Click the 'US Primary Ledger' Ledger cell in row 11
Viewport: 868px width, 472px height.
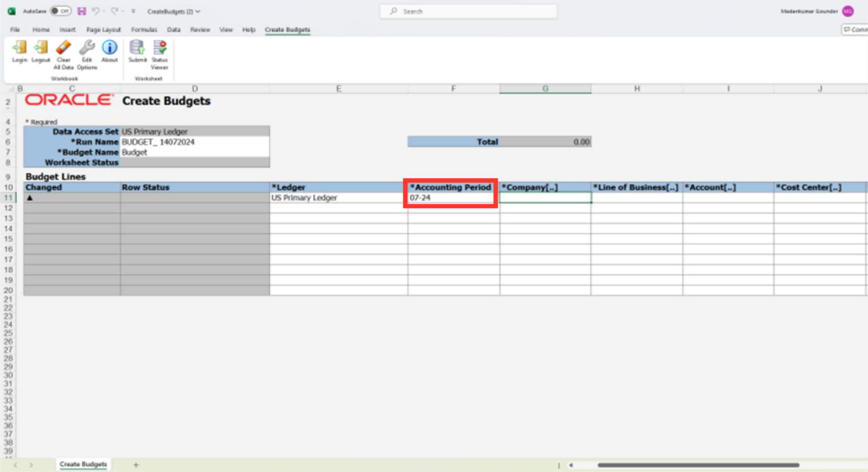(338, 198)
